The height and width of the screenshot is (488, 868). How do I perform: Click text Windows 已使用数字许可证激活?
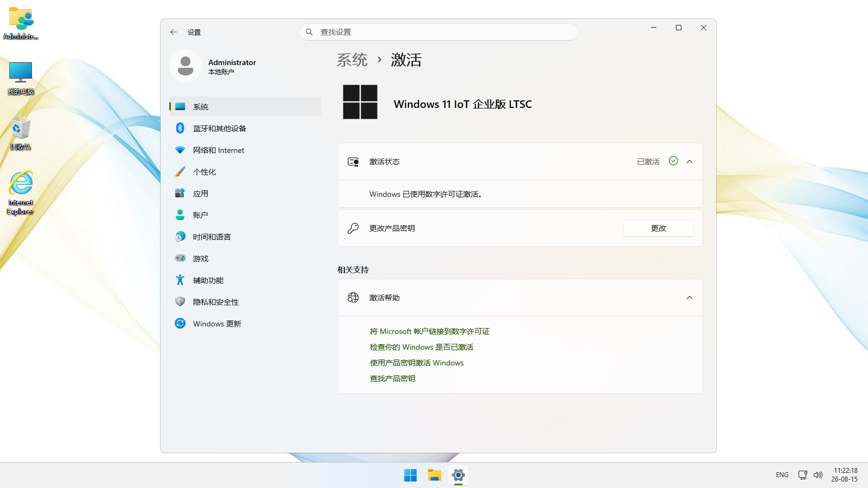pos(426,194)
